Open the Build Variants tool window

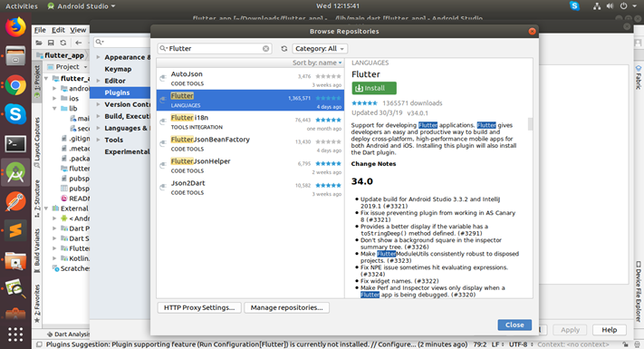point(37,250)
